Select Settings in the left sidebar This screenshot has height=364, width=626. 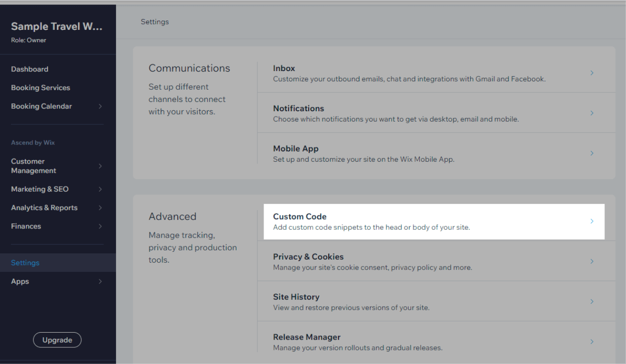point(25,263)
